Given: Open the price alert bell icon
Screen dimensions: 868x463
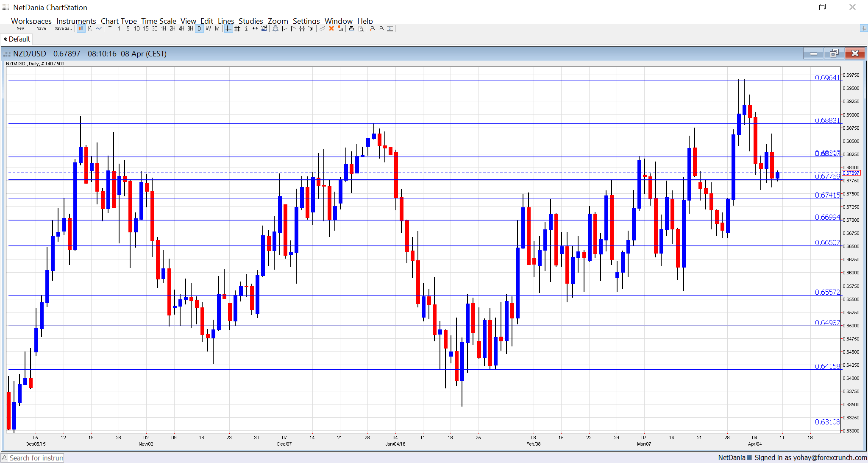Looking at the screenshot, I should (x=275, y=28).
